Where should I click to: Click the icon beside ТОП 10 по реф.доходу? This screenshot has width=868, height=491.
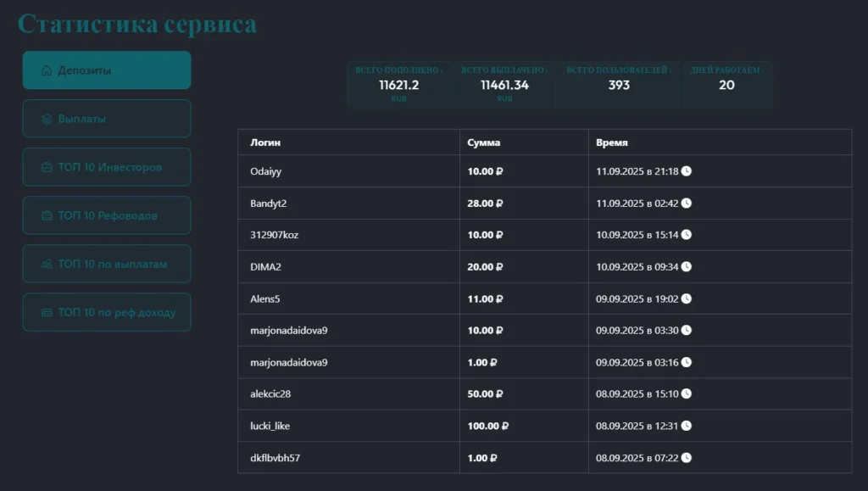47,313
